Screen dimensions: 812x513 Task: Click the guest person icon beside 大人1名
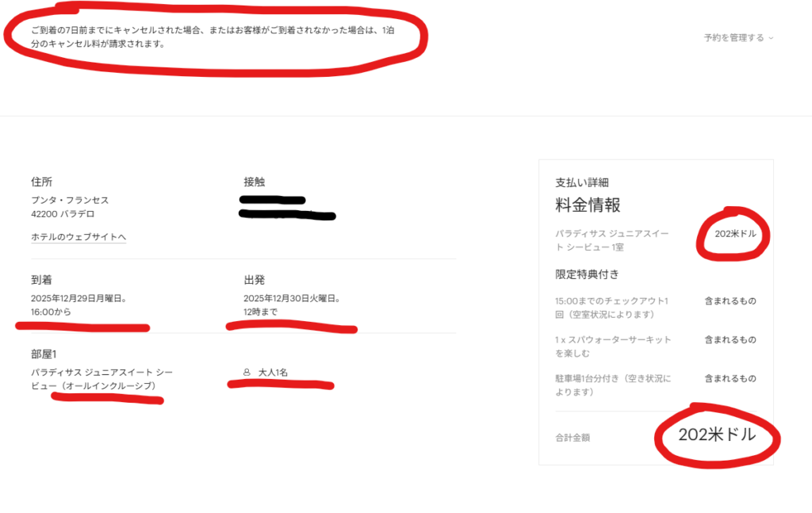click(247, 372)
